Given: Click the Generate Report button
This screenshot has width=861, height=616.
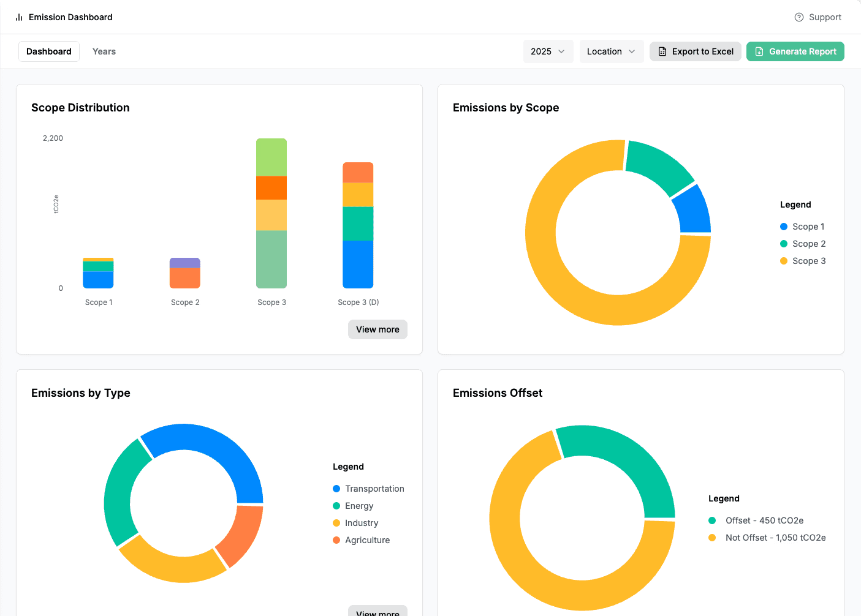Looking at the screenshot, I should tap(795, 51).
